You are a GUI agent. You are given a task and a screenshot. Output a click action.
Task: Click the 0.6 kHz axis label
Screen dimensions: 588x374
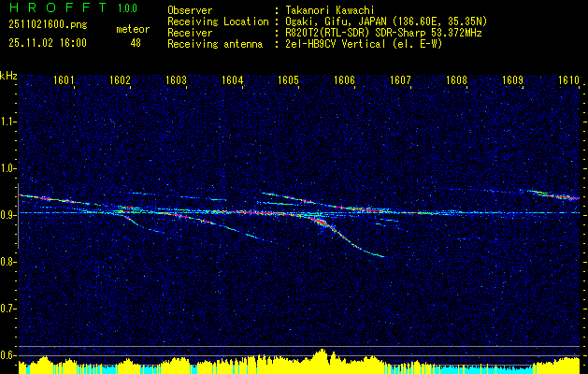pos(7,355)
